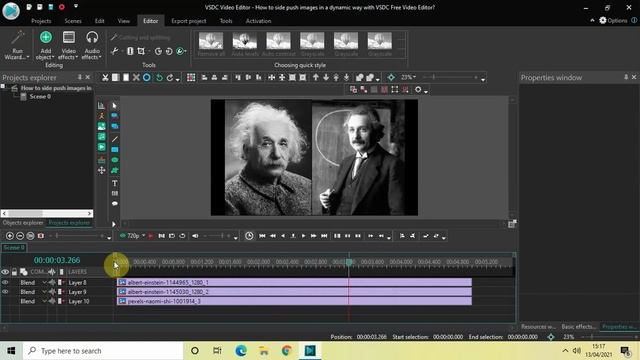Click the Add chart icon in side toolbar
This screenshot has width=640, height=360.
click(101, 106)
